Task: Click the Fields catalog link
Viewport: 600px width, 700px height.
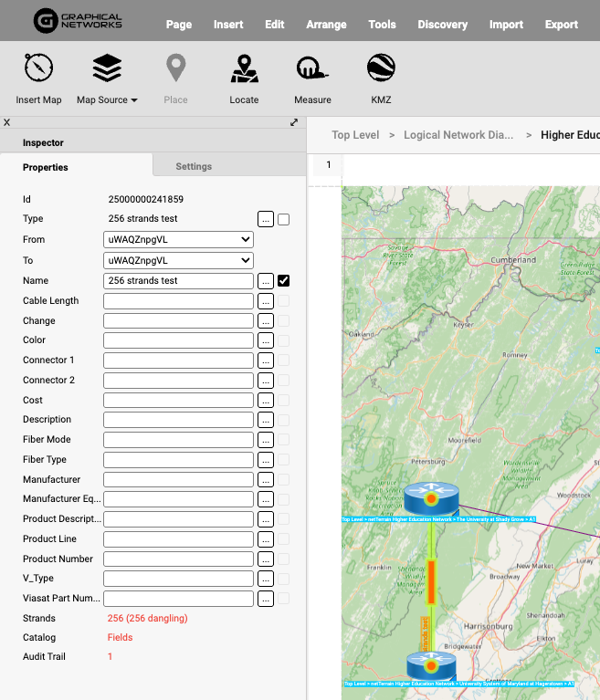Action: (x=120, y=637)
